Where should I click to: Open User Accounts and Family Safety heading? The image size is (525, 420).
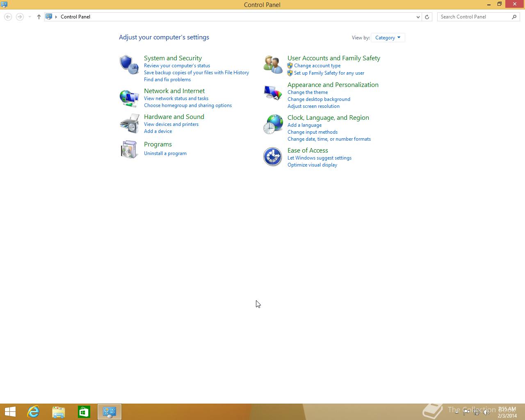(334, 58)
